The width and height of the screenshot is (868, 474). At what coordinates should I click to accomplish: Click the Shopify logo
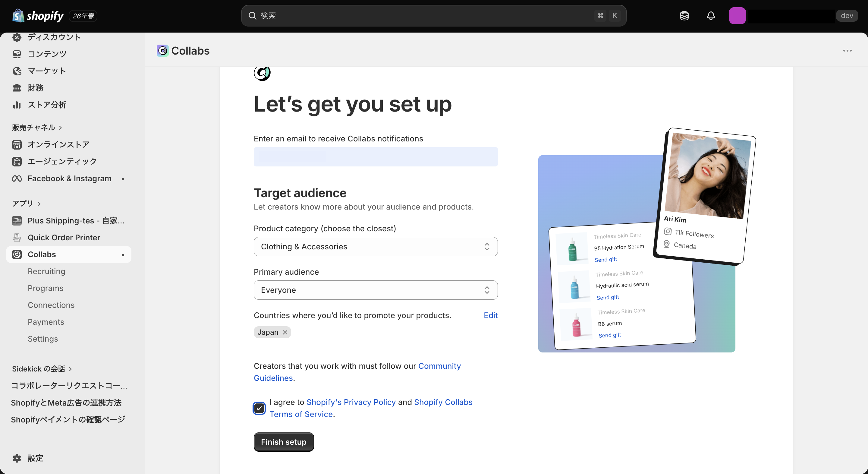tap(38, 15)
